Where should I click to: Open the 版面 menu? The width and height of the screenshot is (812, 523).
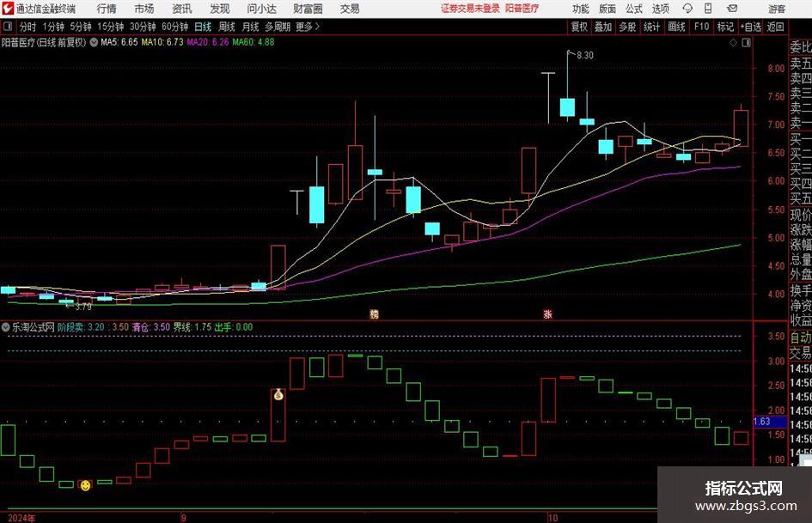coord(607,9)
